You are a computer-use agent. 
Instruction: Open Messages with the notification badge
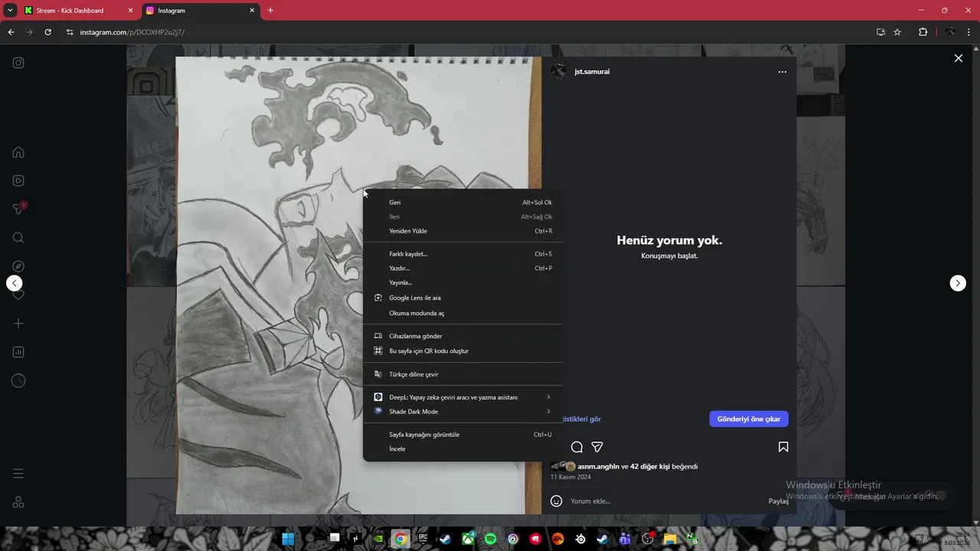click(18, 209)
